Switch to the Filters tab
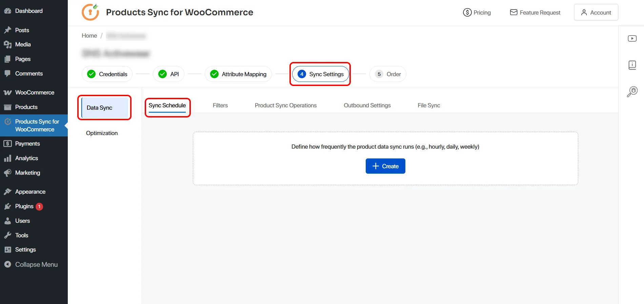Screen dimensions: 644x304 [x=220, y=105]
